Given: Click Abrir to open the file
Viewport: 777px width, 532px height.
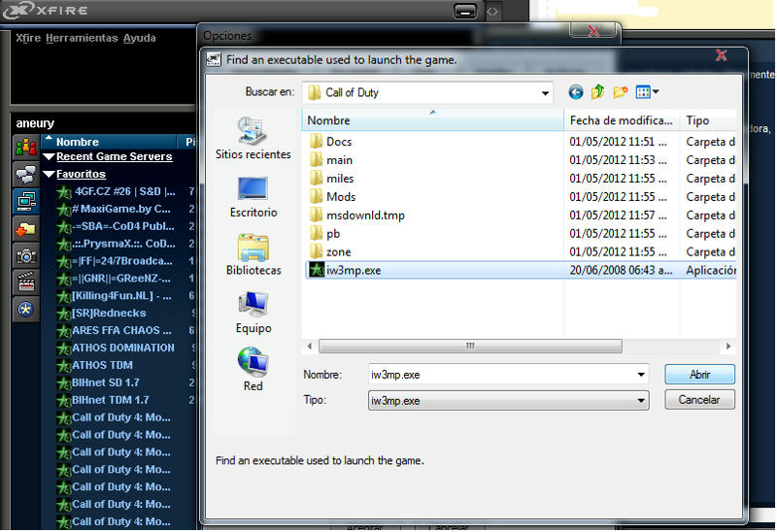Looking at the screenshot, I should point(699,375).
